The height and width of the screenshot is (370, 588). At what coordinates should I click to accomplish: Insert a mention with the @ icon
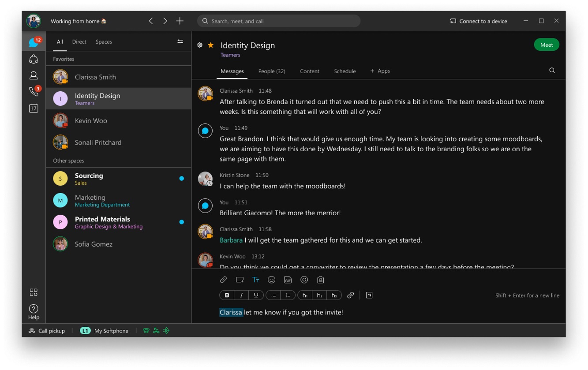pos(304,280)
